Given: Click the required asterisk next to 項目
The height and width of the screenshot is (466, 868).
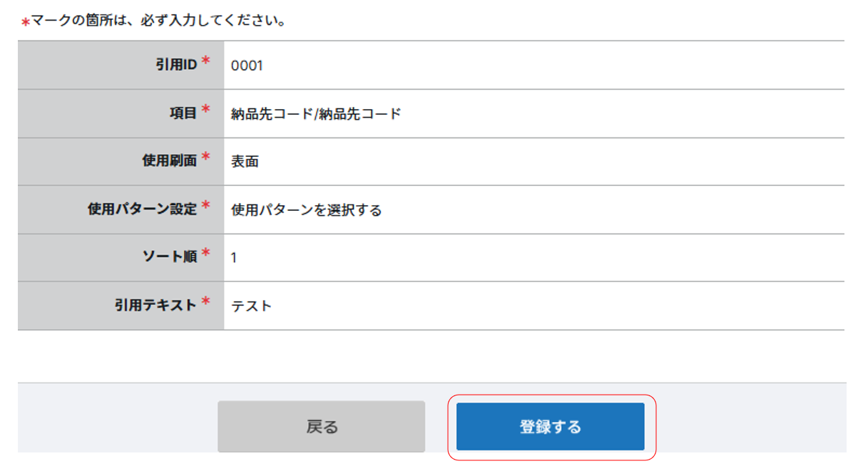Looking at the screenshot, I should (205, 110).
